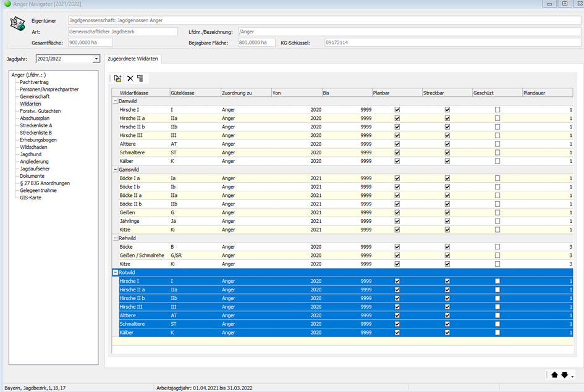Click the delete X icon in toolbar

(x=130, y=78)
